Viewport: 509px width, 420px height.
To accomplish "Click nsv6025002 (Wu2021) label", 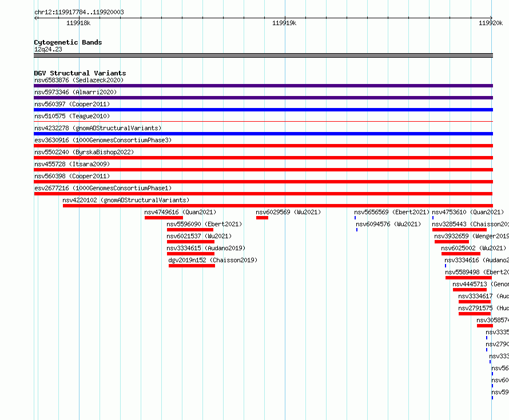I will tap(474, 248).
